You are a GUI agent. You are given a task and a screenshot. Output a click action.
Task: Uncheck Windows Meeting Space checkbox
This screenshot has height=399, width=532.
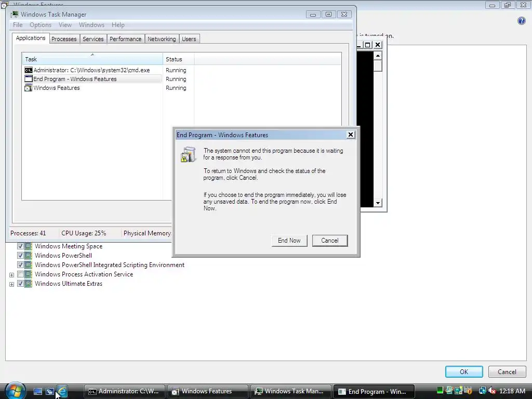coord(20,246)
